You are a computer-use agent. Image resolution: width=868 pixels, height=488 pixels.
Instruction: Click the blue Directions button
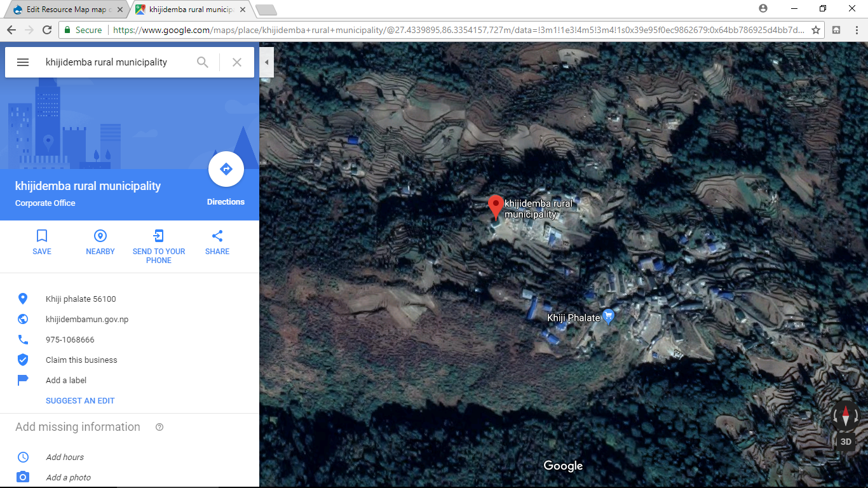(226, 170)
